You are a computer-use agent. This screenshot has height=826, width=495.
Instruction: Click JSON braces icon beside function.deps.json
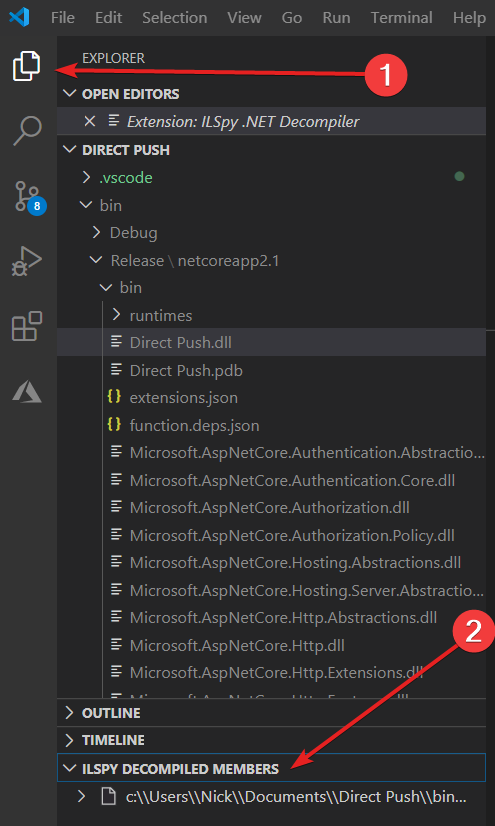(x=114, y=425)
